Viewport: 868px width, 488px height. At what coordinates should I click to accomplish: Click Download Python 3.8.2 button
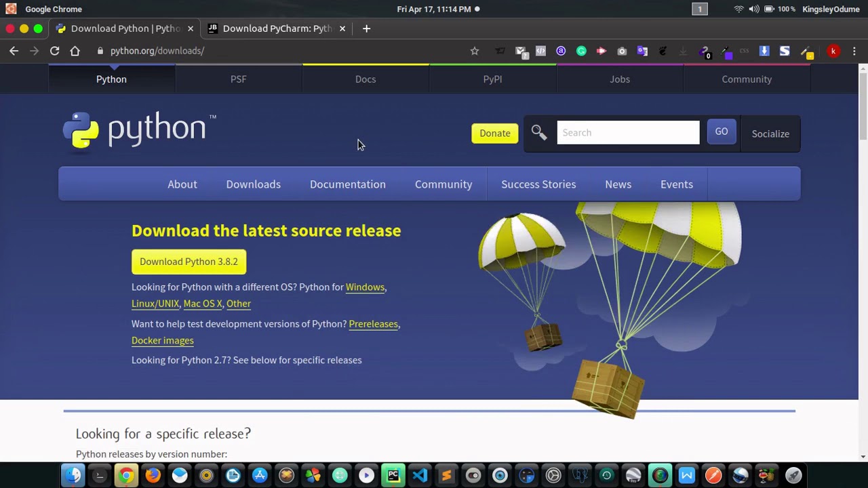click(x=189, y=262)
